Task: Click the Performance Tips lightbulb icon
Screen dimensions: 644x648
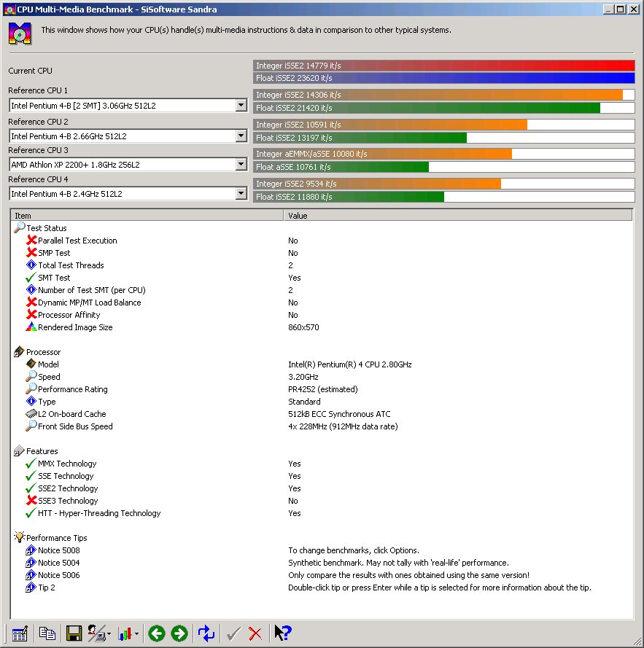Action: pyautogui.click(x=19, y=537)
